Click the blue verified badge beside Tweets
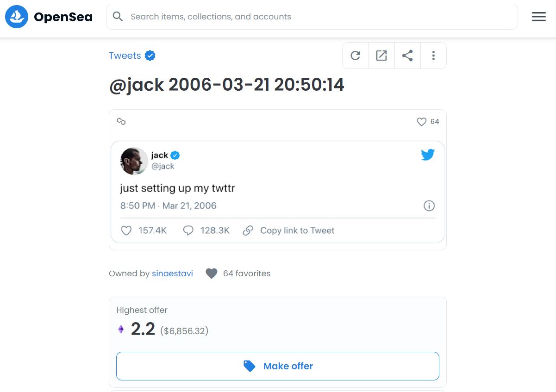Image resolution: width=556 pixels, height=392 pixels. [x=150, y=56]
